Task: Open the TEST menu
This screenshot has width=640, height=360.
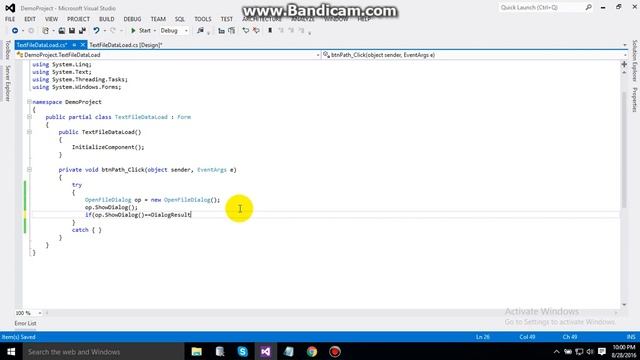Action: pyautogui.click(x=227, y=19)
